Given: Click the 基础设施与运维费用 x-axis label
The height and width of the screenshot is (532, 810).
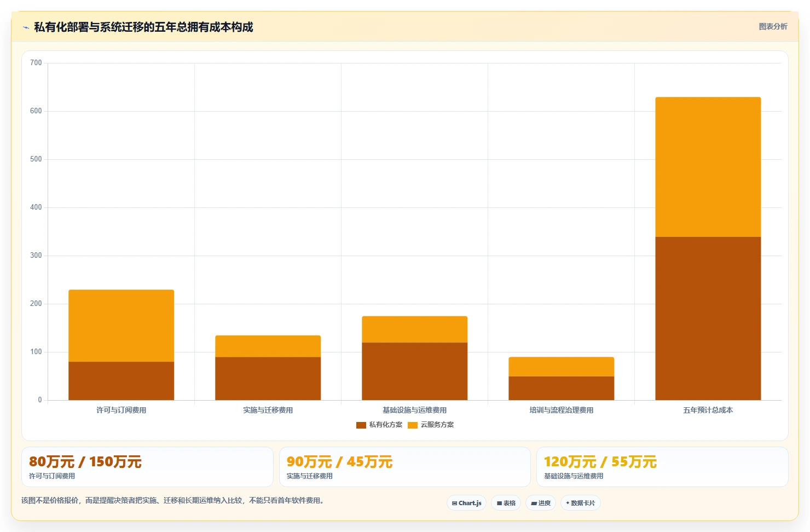Looking at the screenshot, I should (x=415, y=410).
